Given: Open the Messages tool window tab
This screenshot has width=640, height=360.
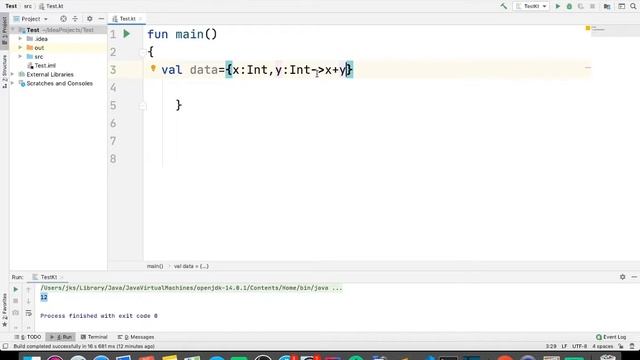Looking at the screenshot, I should (136, 337).
